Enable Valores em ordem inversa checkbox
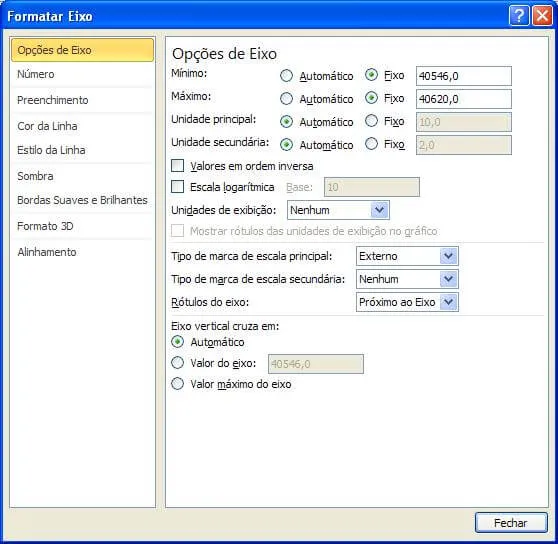 [x=177, y=166]
